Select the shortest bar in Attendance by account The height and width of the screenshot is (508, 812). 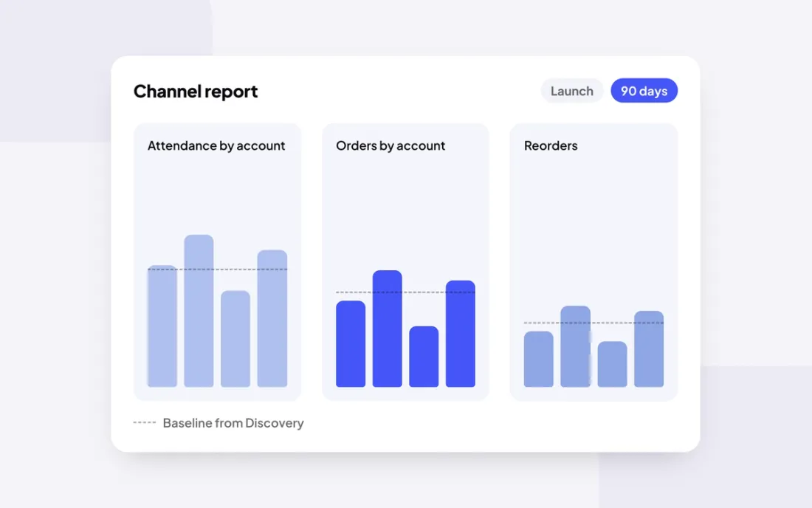pos(235,339)
